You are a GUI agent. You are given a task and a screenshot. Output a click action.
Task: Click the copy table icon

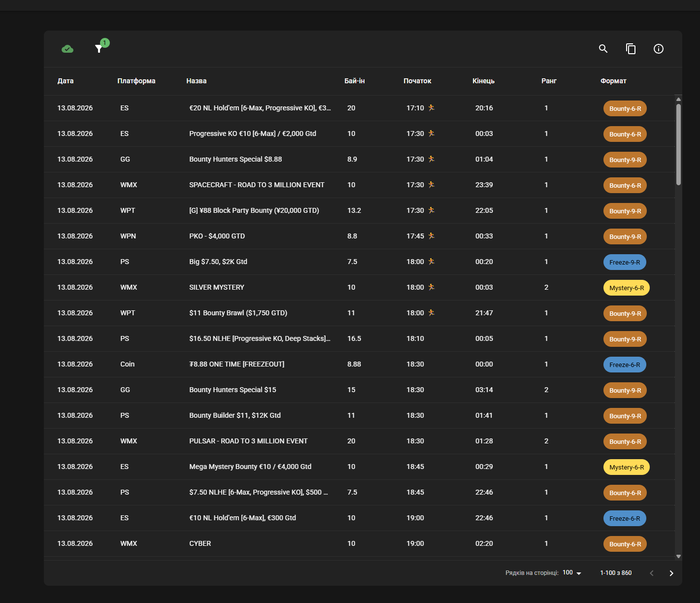click(x=631, y=49)
